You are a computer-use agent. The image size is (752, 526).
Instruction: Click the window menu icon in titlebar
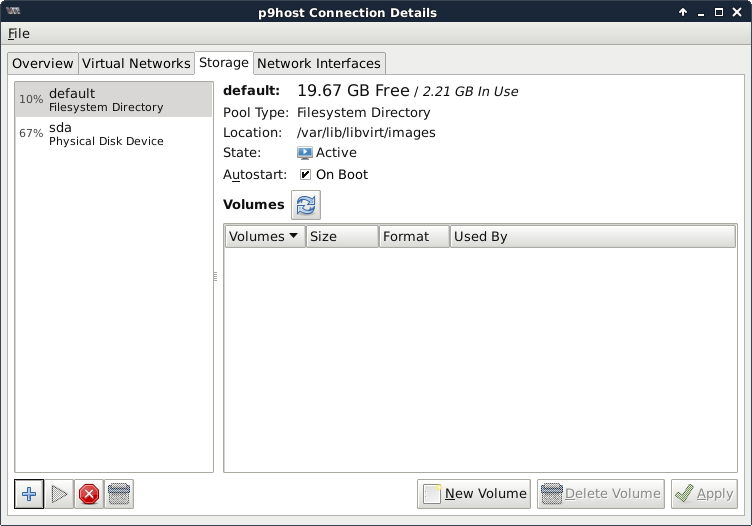16,12
